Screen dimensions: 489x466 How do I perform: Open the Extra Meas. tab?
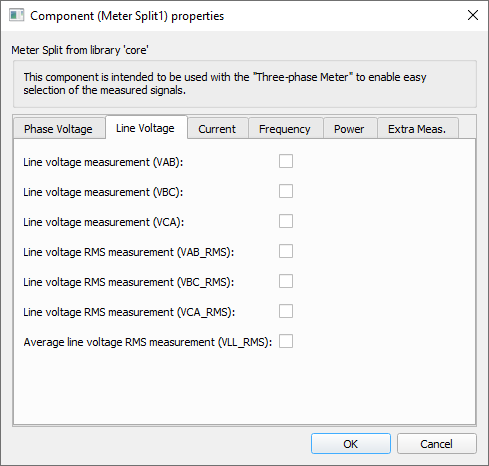pos(418,129)
